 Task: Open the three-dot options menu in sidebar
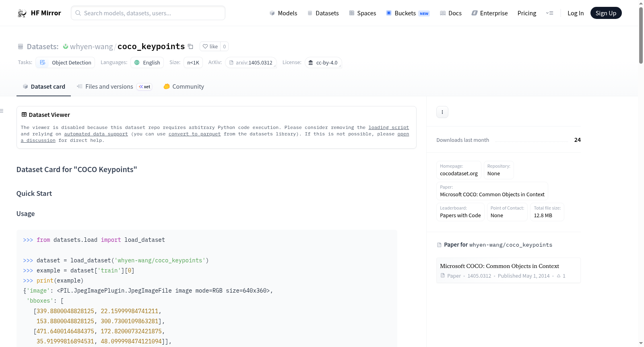[442, 112]
